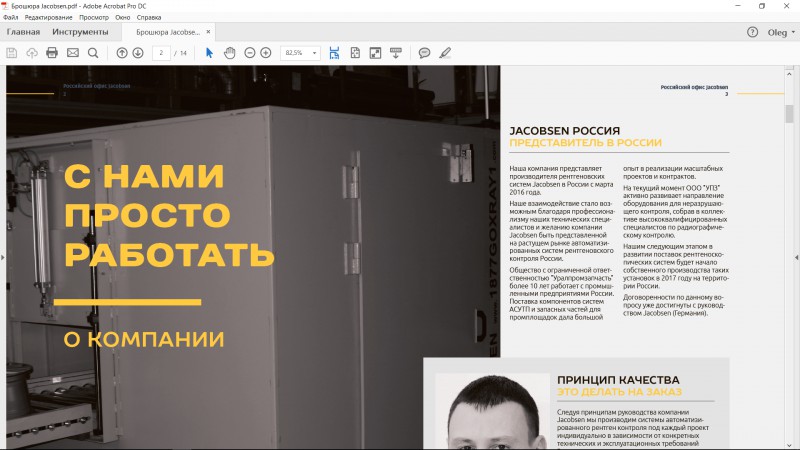Expand the right tools pane arrow
This screenshot has height=450, width=800.
[x=796, y=257]
